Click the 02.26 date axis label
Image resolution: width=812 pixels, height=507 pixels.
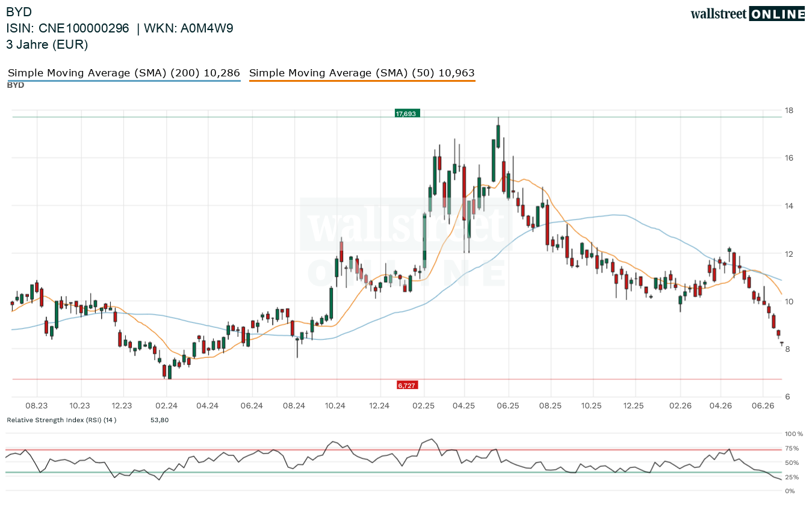[x=680, y=406]
